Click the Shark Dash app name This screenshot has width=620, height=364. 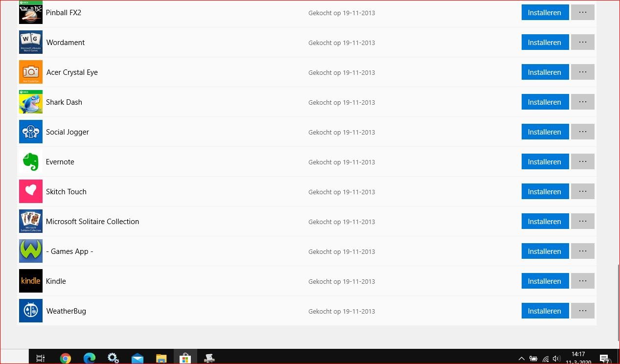tap(64, 102)
